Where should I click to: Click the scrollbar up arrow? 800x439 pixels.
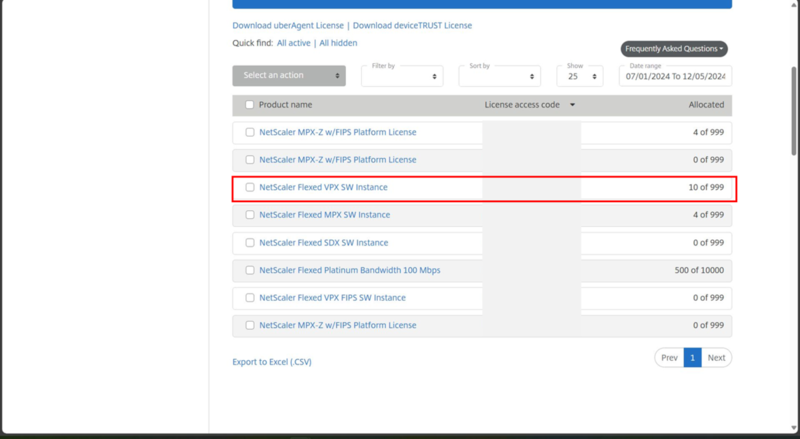[794, 4]
